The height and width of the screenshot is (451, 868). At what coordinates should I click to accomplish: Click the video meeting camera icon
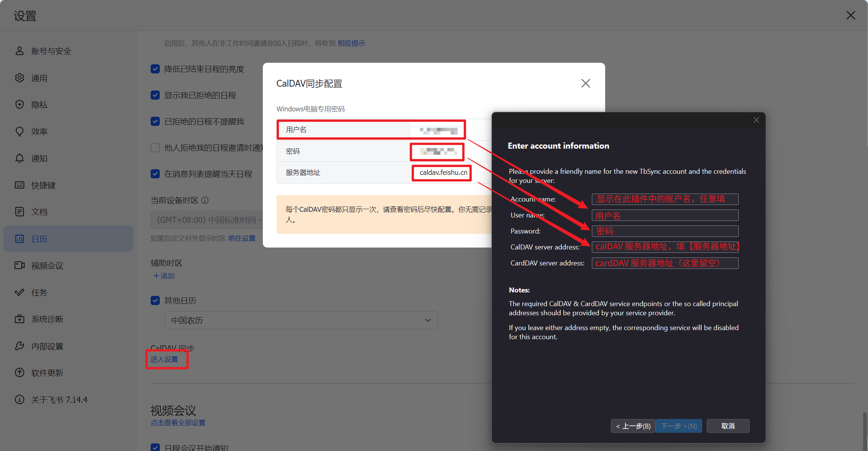tap(19, 265)
